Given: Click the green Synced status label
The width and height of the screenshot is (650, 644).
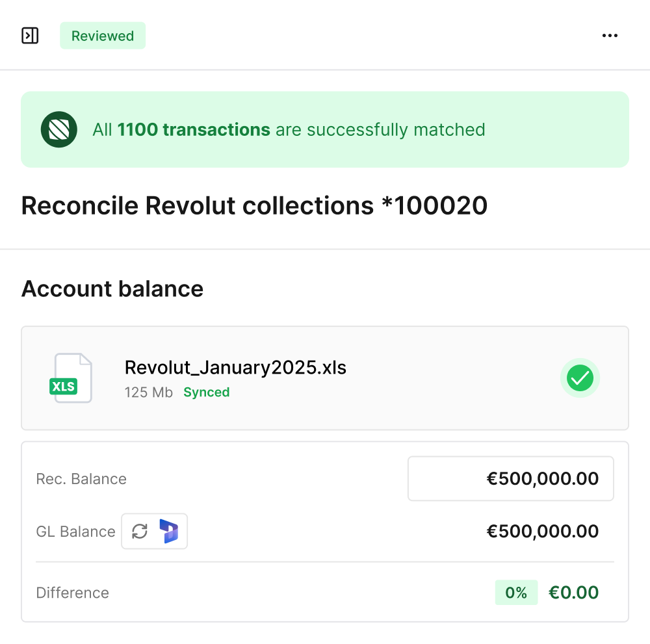Looking at the screenshot, I should point(206,393).
